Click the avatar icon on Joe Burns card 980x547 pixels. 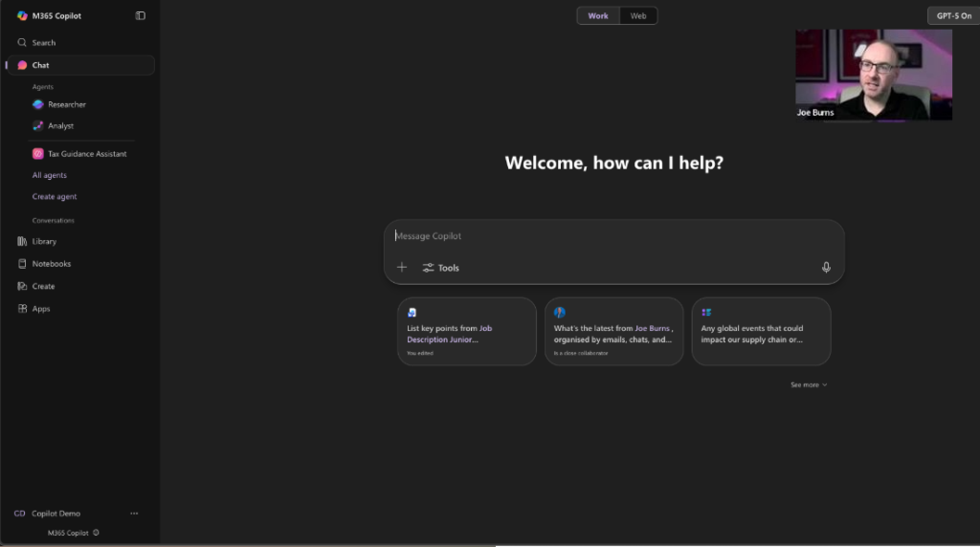(x=559, y=312)
